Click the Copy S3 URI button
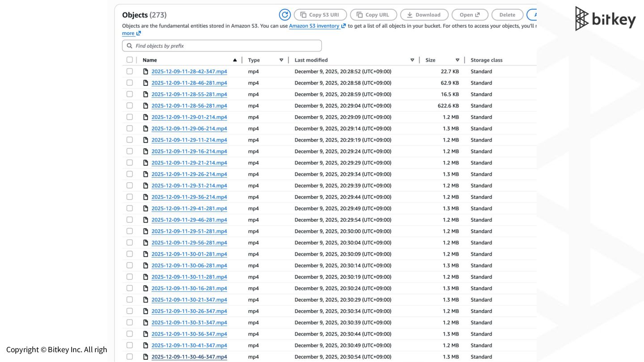Image resolution: width=644 pixels, height=362 pixels. [320, 15]
